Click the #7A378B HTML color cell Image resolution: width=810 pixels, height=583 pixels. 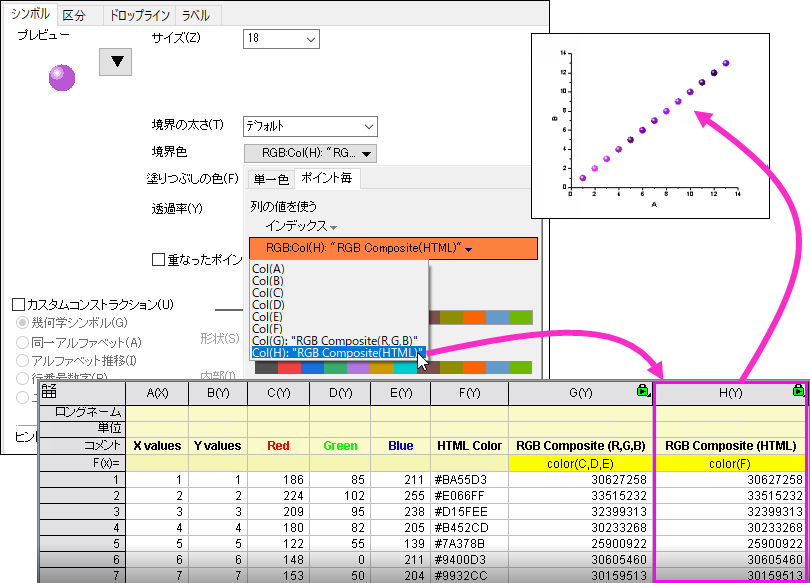[x=469, y=544]
